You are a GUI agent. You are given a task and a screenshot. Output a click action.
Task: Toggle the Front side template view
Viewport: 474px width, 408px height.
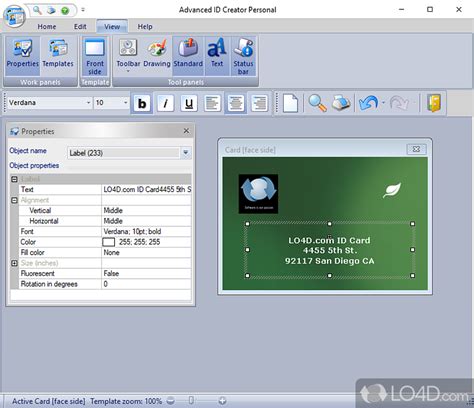(x=95, y=56)
